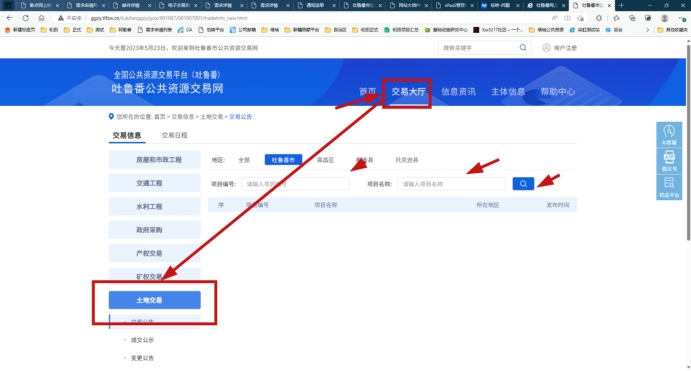Click the magnifier icon in the 搜索关键字 box

point(523,48)
